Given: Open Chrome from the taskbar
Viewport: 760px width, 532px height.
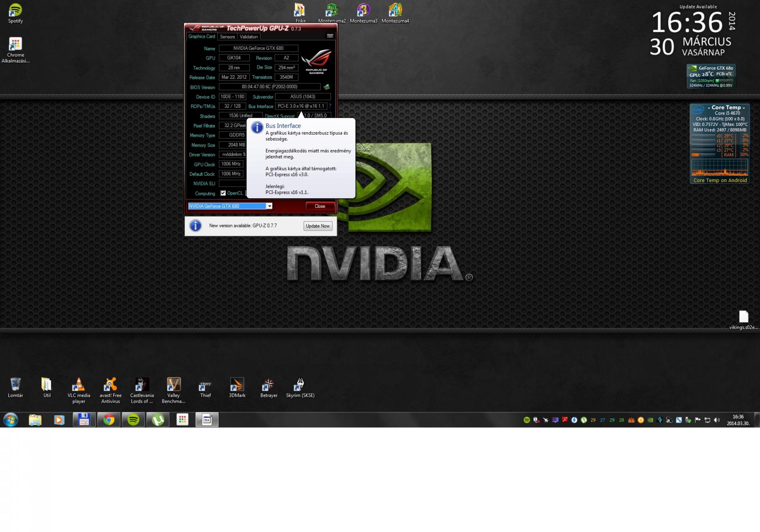Looking at the screenshot, I should click(x=109, y=420).
